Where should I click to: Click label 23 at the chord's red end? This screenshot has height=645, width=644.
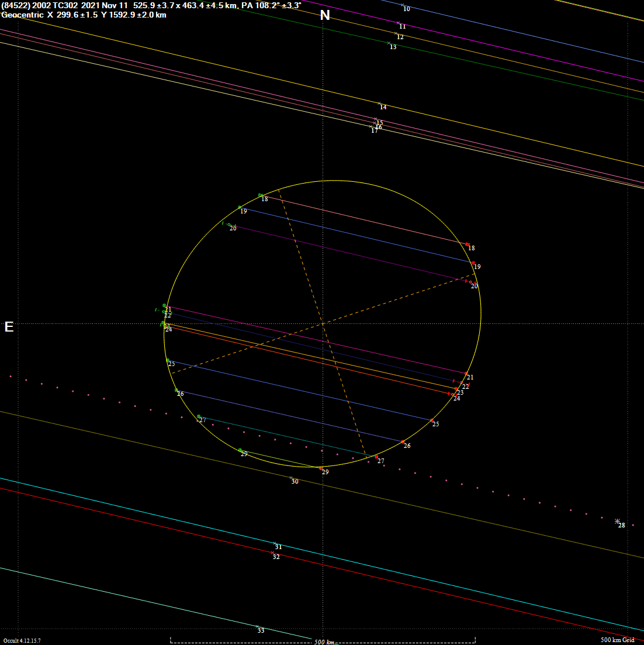[461, 393]
